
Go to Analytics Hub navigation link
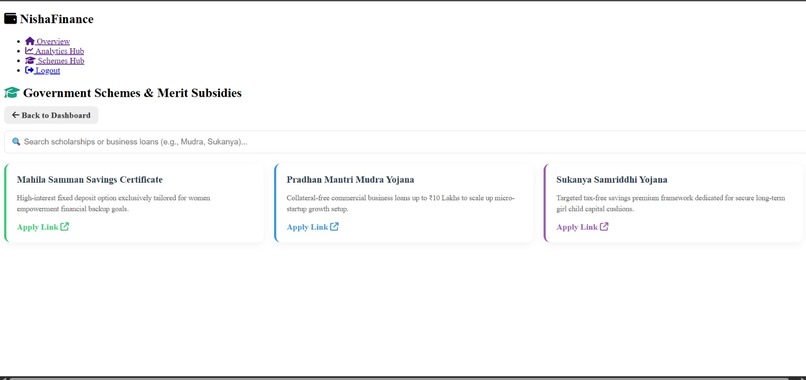pyautogui.click(x=54, y=51)
